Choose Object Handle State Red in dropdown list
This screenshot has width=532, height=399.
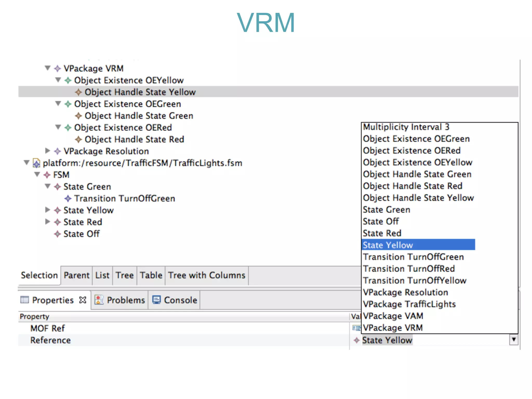click(x=413, y=186)
